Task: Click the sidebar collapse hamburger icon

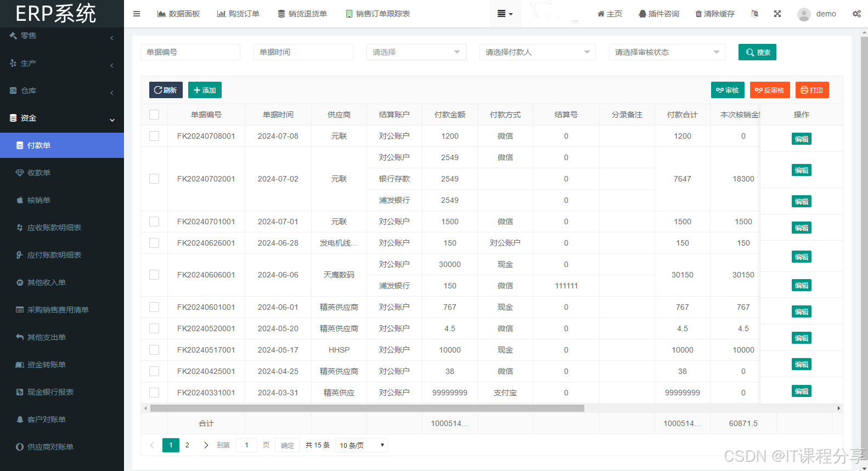Action: click(x=137, y=14)
